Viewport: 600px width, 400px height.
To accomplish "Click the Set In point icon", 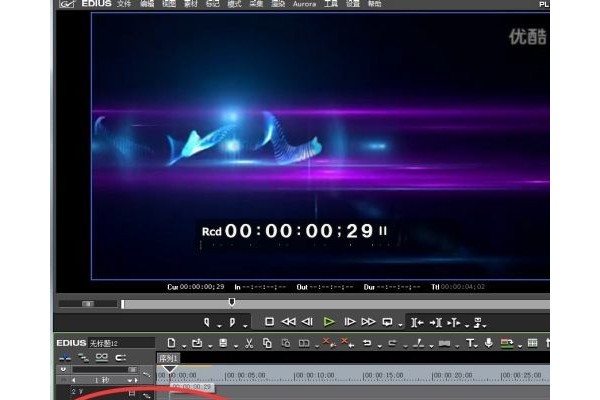I will pyautogui.click(x=207, y=322).
